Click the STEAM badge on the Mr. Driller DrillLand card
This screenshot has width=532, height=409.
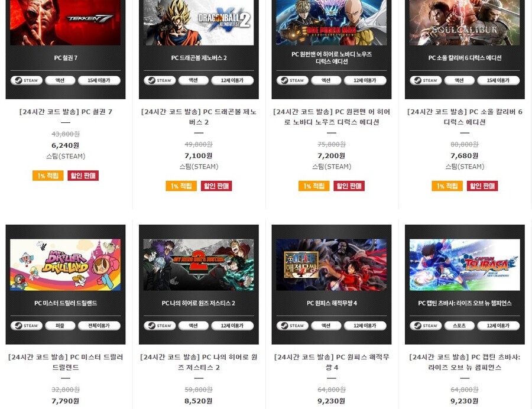(x=27, y=326)
